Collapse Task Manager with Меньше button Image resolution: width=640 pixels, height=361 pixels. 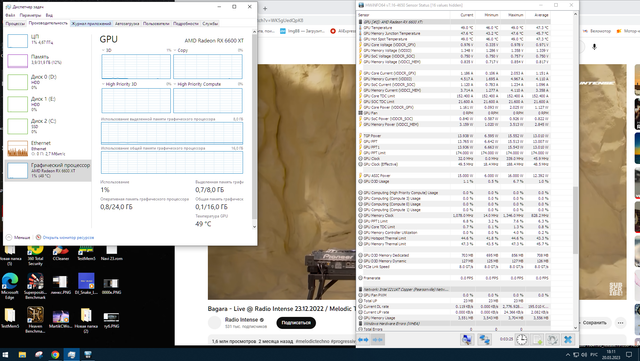click(x=18, y=237)
